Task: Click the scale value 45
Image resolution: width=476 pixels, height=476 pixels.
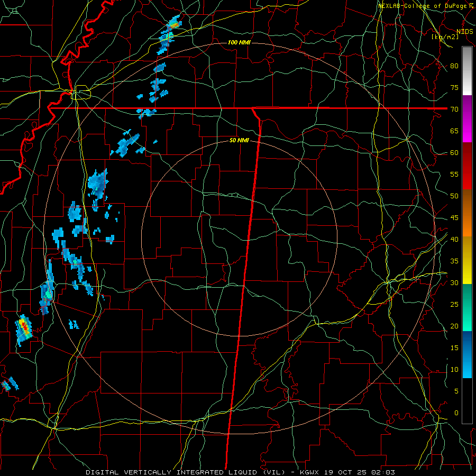Action: [454, 218]
